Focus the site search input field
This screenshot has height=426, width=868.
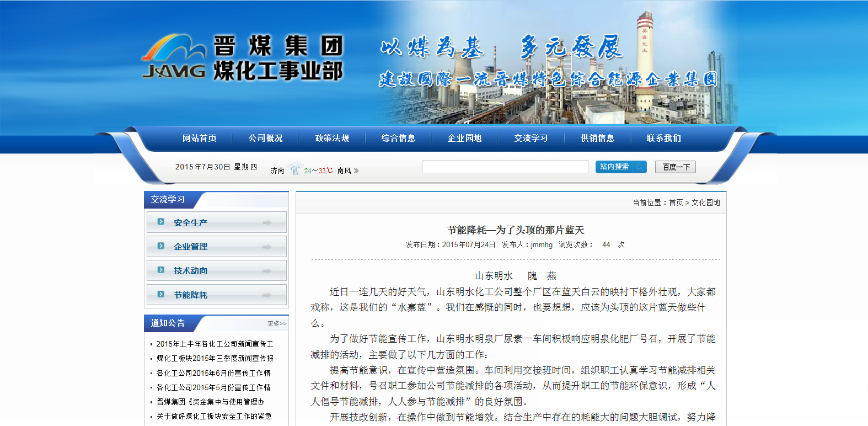[x=506, y=167]
